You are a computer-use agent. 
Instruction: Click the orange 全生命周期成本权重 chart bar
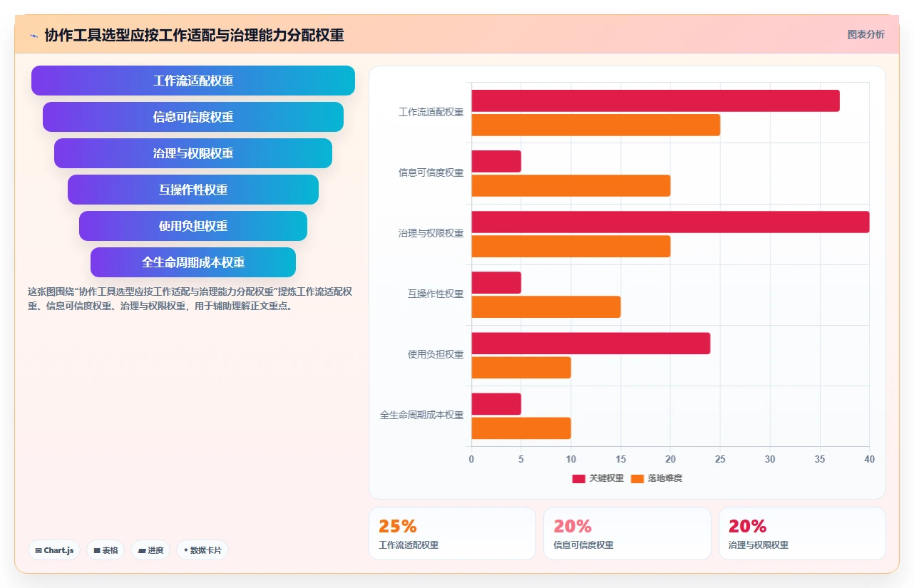(x=521, y=428)
